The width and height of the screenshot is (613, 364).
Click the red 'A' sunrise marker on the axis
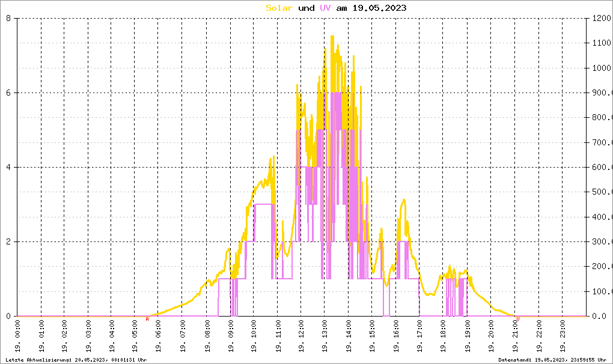147,319
